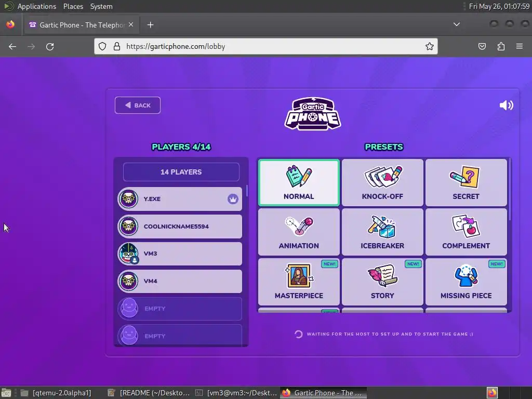Viewport: 532px width, 399px height.
Task: Reload the current page
Action: 50,46
